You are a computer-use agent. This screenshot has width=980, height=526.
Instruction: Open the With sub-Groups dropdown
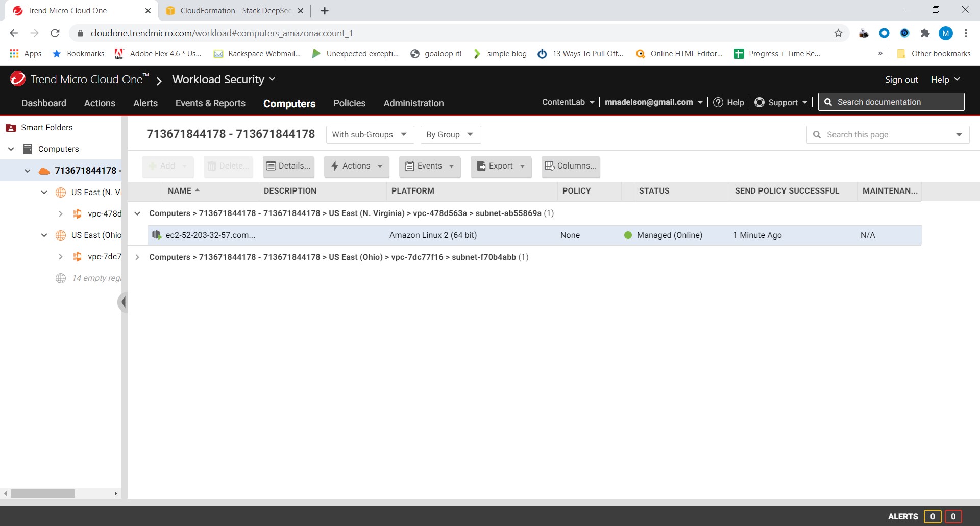point(370,135)
